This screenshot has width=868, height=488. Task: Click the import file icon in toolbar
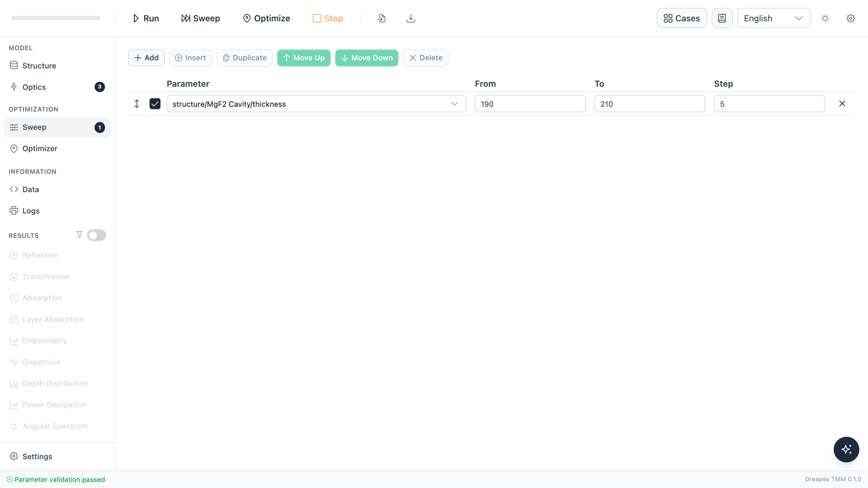coord(381,18)
